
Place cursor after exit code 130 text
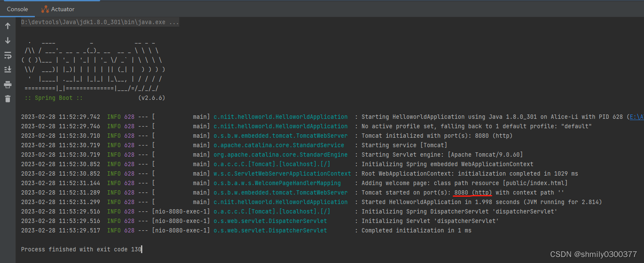(x=142, y=249)
